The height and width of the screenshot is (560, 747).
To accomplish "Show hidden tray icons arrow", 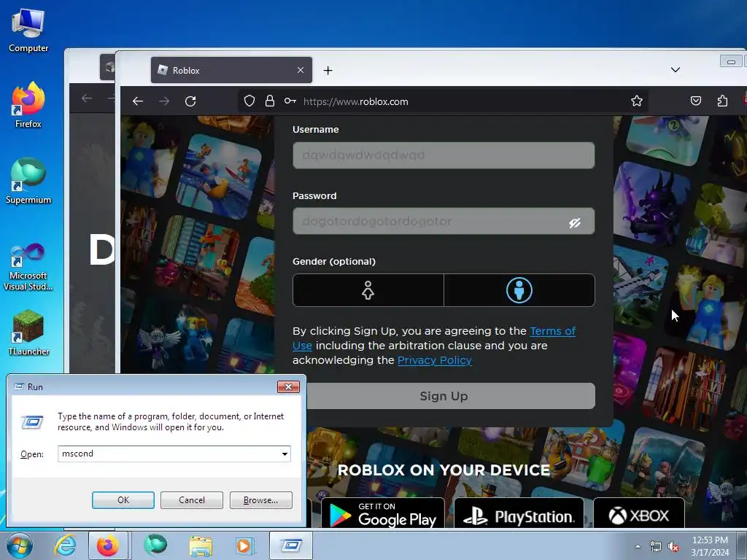I will pos(638,546).
